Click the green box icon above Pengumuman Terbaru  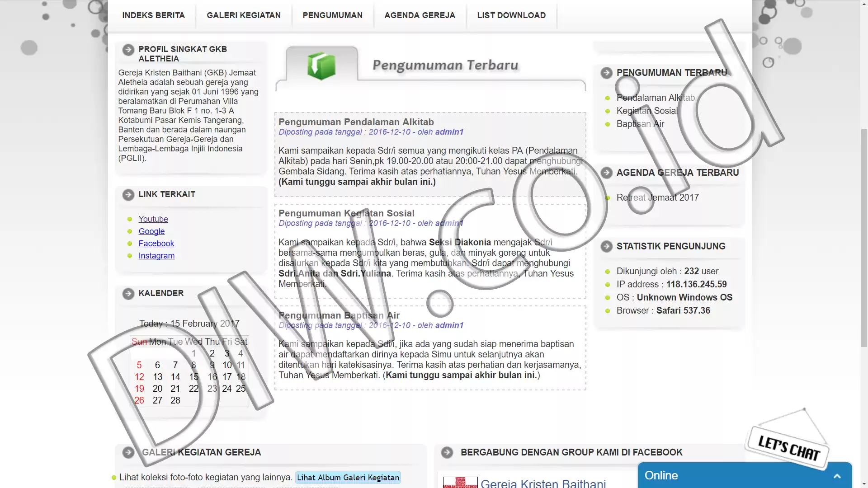(x=321, y=66)
